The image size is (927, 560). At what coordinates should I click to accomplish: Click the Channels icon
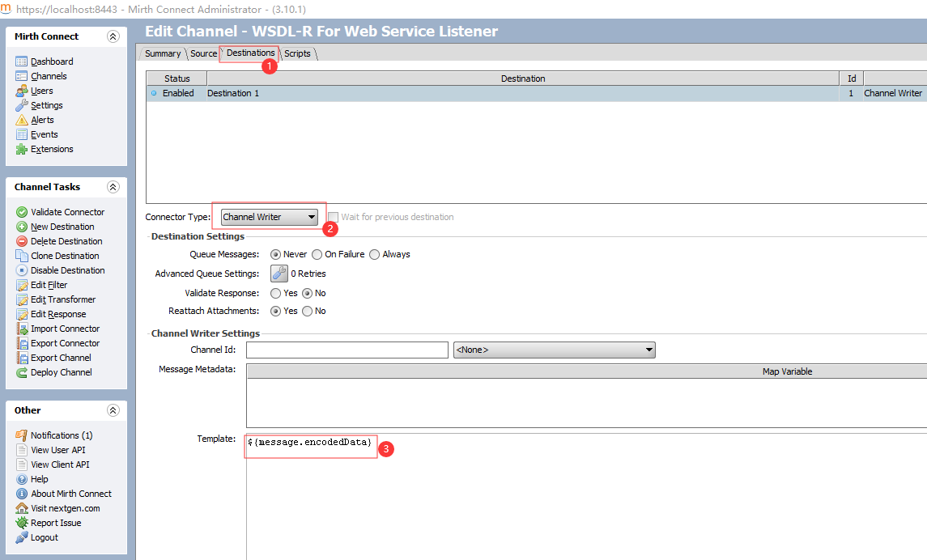coord(21,76)
